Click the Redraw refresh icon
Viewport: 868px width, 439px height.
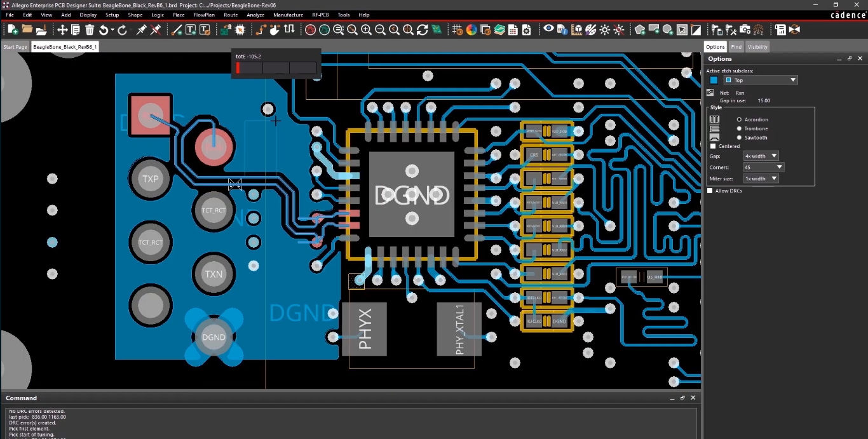[421, 29]
